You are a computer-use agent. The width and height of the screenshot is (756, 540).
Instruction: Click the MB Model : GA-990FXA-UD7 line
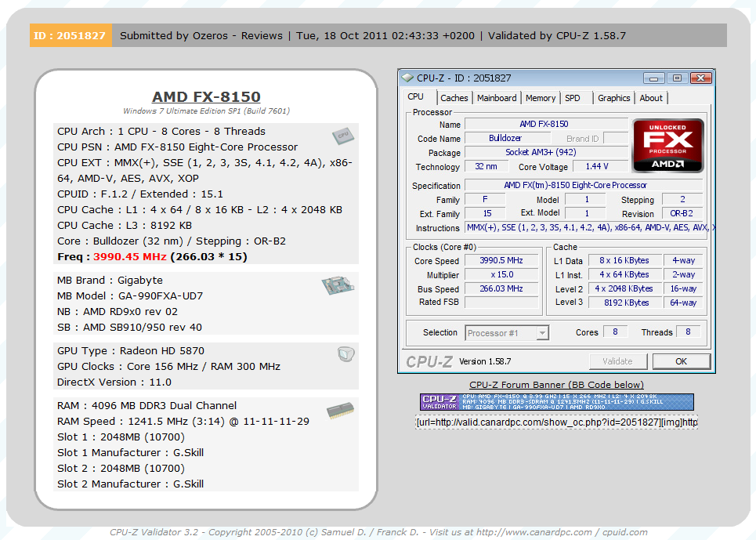pyautogui.click(x=130, y=296)
